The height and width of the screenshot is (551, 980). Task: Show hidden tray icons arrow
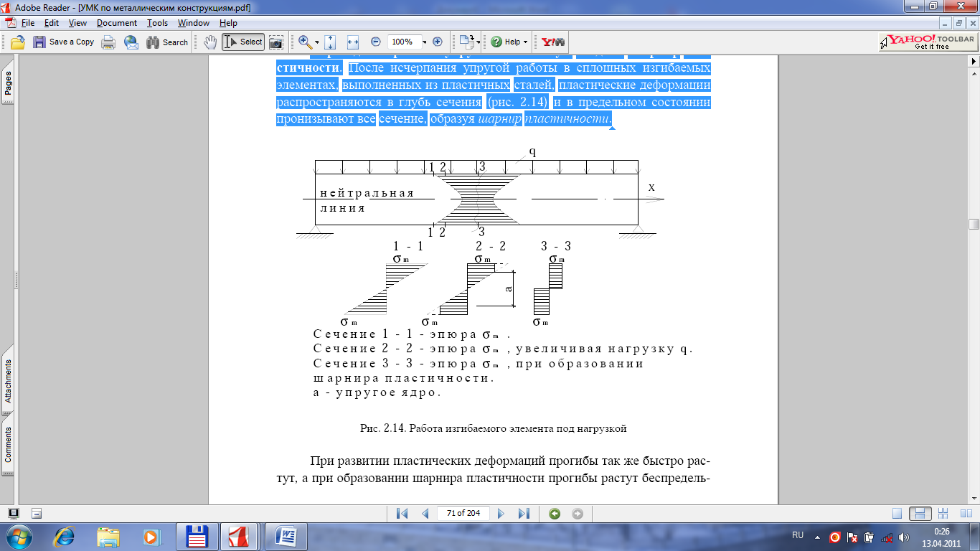tap(816, 536)
